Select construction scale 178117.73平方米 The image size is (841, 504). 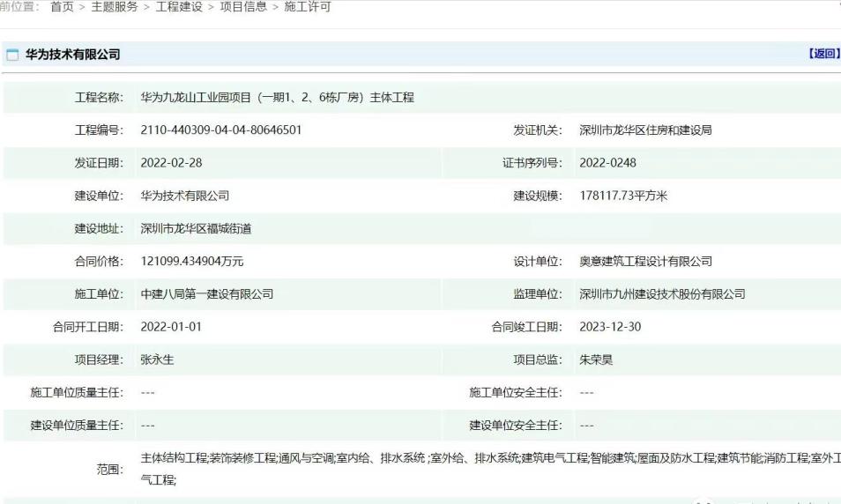click(x=623, y=196)
